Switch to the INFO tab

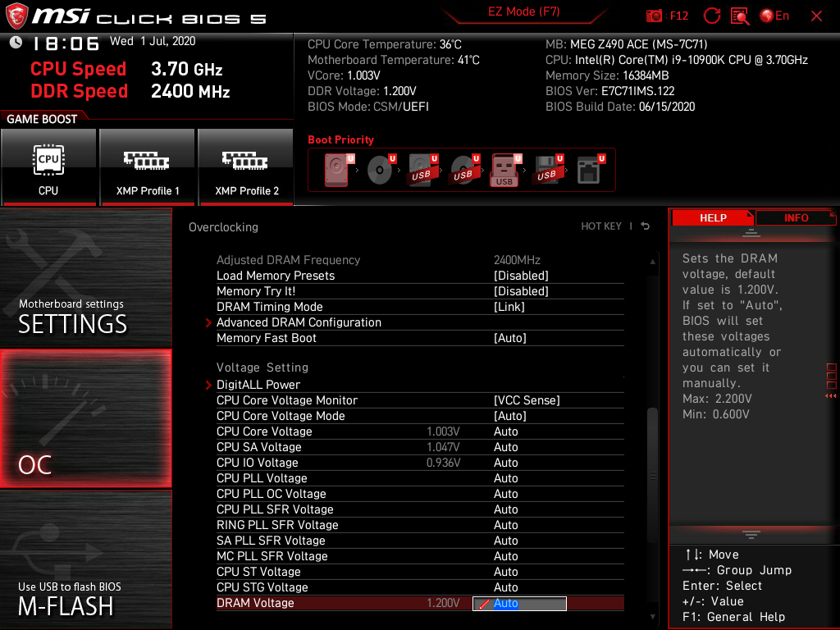pyautogui.click(x=795, y=217)
